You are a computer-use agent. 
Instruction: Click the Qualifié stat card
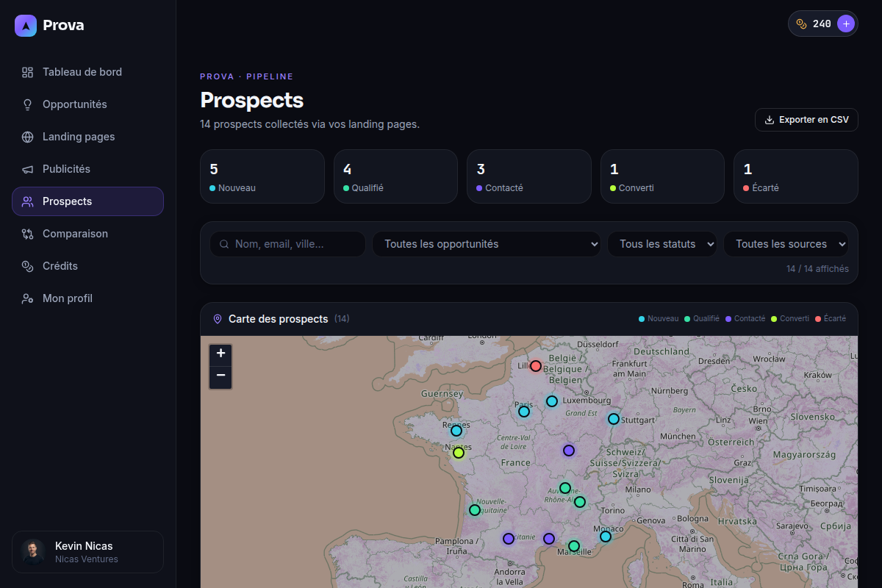click(x=395, y=176)
